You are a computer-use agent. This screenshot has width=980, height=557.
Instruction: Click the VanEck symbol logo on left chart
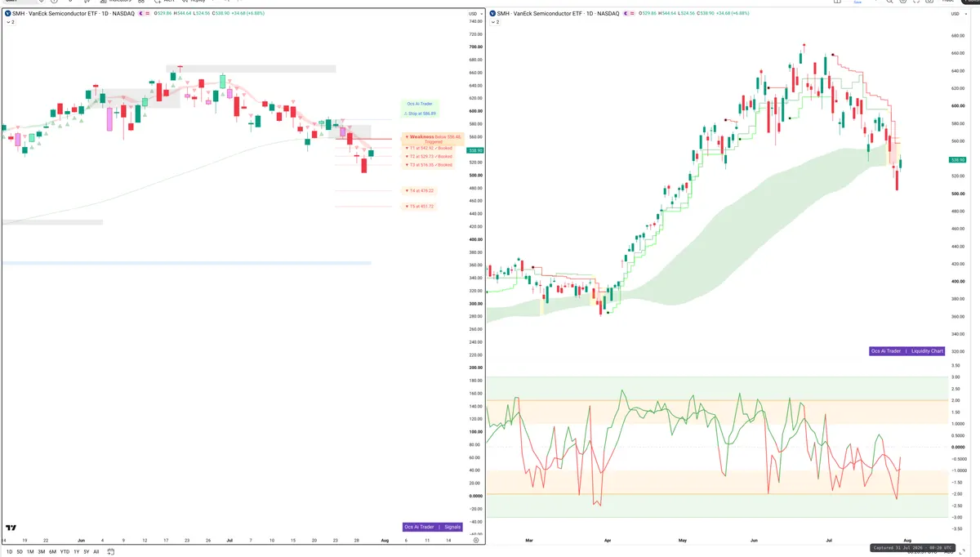[x=8, y=14]
